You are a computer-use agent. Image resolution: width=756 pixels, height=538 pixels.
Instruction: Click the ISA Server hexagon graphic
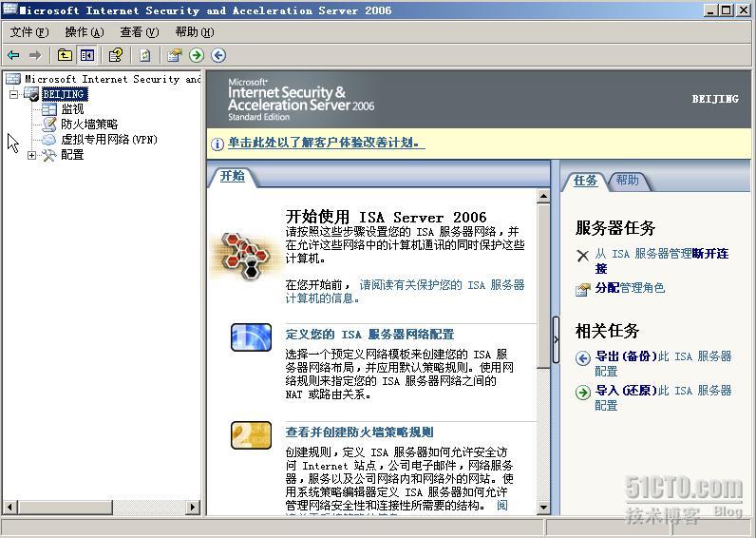[x=246, y=256]
